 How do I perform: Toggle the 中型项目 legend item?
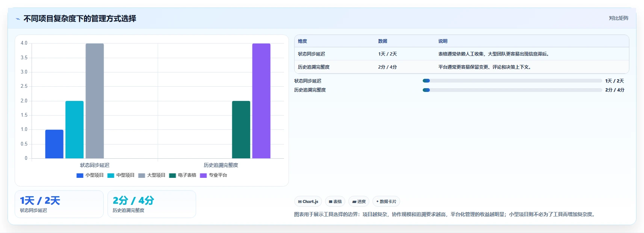click(121, 175)
